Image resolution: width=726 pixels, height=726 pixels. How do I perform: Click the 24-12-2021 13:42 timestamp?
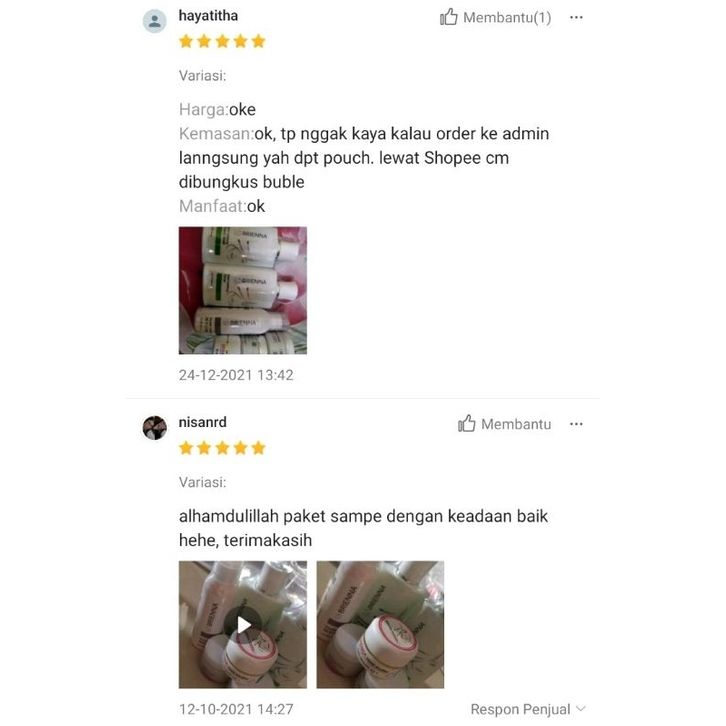pyautogui.click(x=236, y=375)
